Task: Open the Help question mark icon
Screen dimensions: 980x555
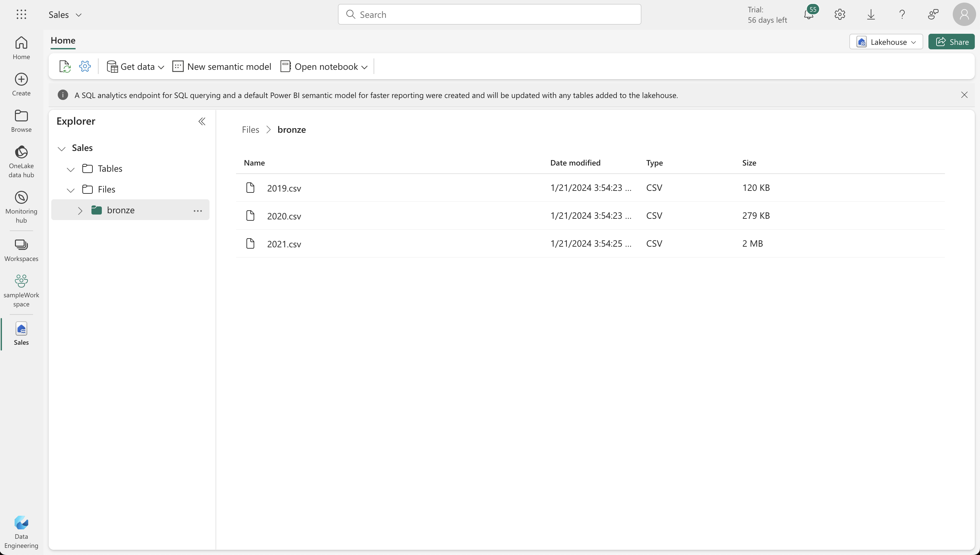Action: coord(902,15)
